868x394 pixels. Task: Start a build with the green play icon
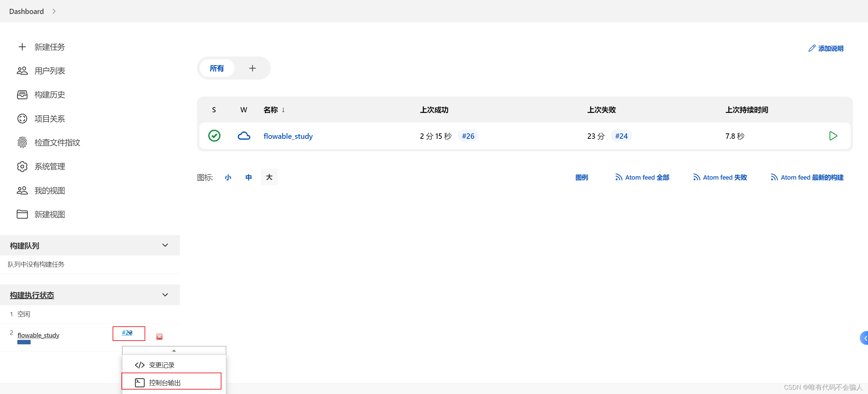pyautogui.click(x=833, y=136)
